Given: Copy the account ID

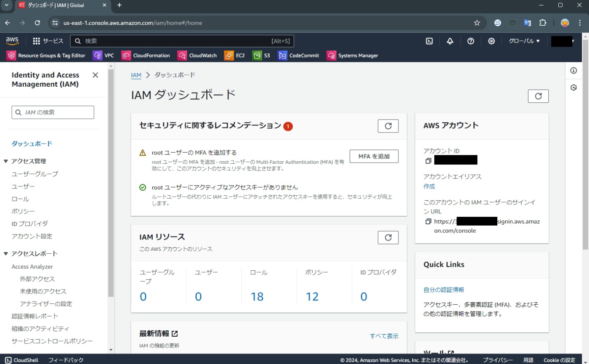Looking at the screenshot, I should [x=428, y=161].
